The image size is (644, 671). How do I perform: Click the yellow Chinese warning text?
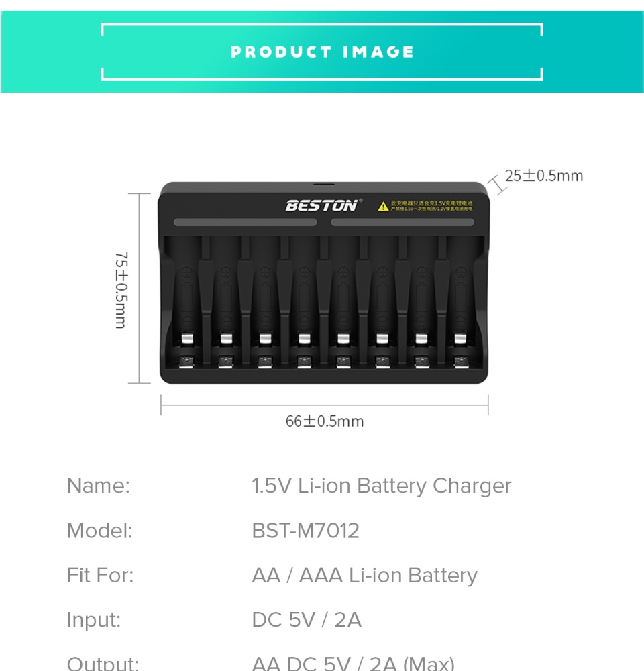point(431,205)
